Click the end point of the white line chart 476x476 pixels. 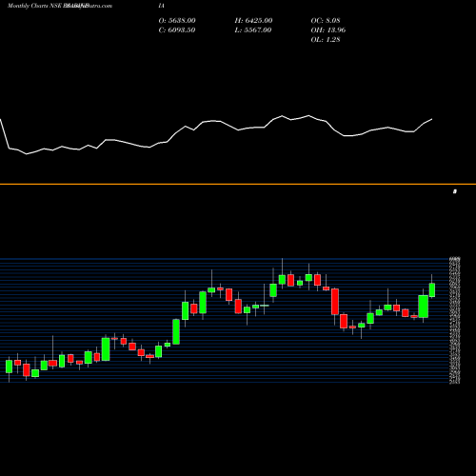click(x=432, y=119)
